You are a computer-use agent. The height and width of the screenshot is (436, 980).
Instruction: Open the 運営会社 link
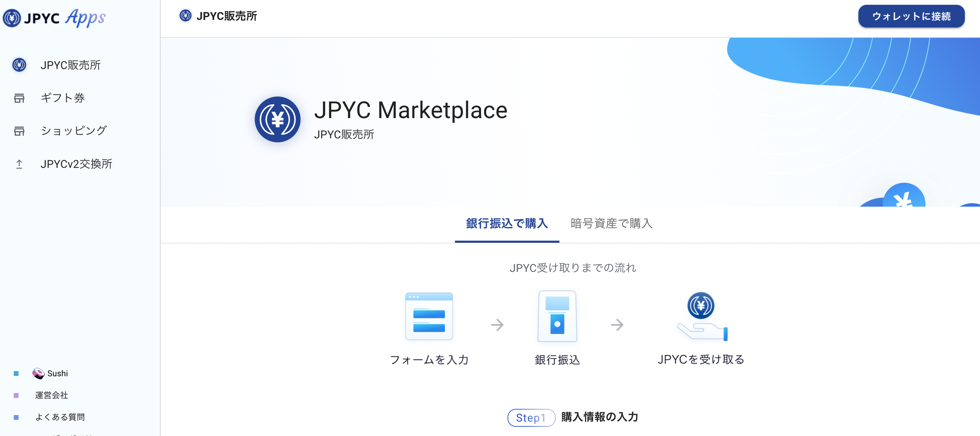[51, 395]
